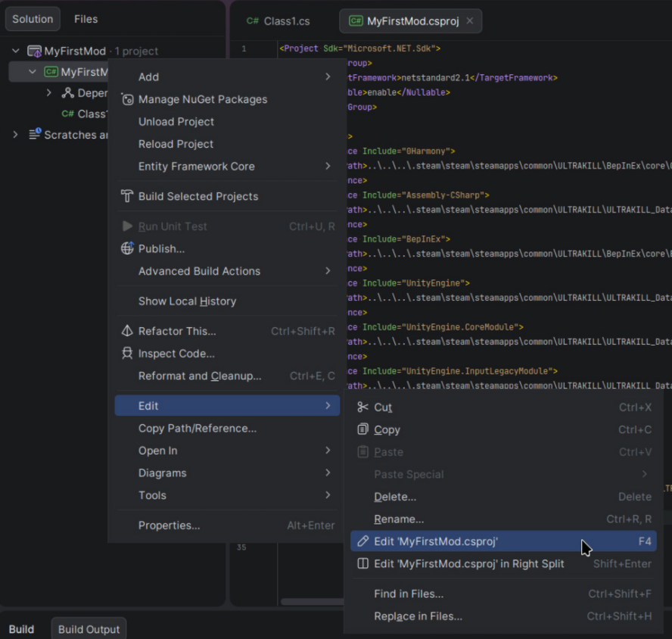Click the NuGet packages icon in context menu

pyautogui.click(x=127, y=99)
